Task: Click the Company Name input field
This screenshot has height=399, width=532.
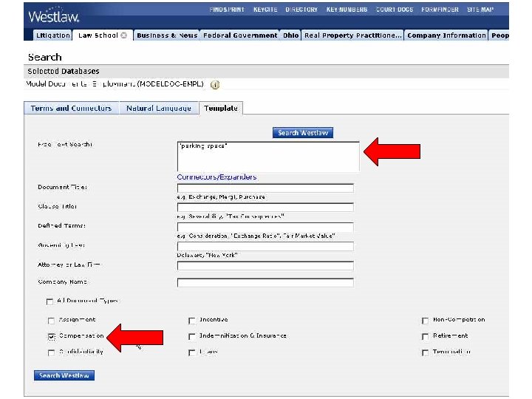Action: [265, 282]
